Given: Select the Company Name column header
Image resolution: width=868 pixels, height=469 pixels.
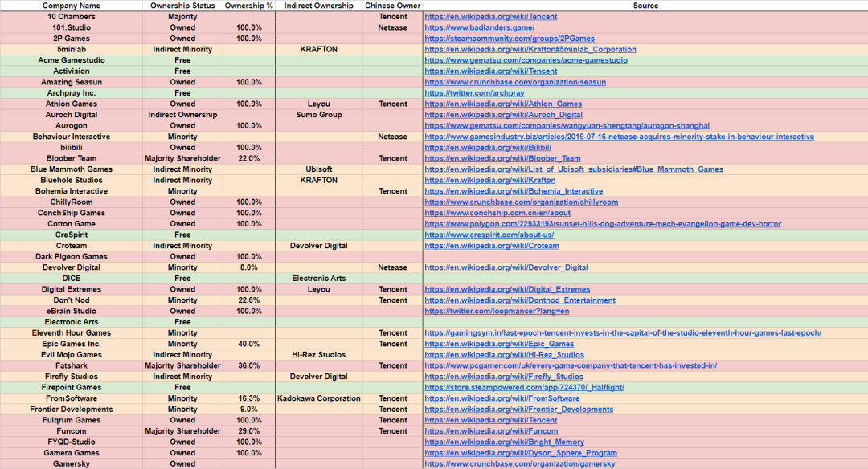Looking at the screenshot, I should pos(72,6).
